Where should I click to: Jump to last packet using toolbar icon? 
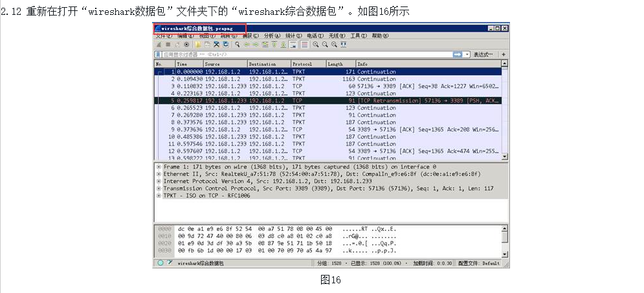click(283, 45)
